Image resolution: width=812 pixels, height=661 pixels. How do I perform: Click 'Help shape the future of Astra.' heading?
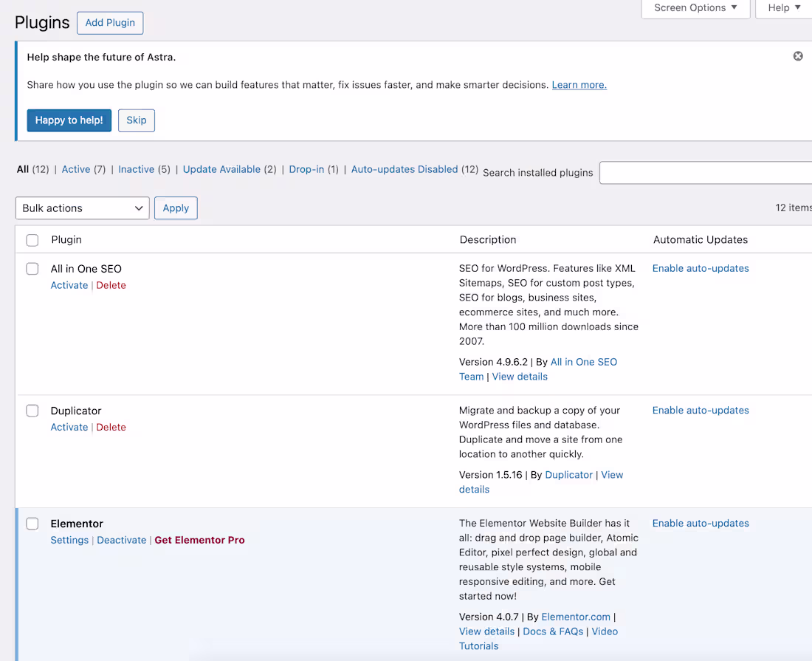click(x=102, y=57)
